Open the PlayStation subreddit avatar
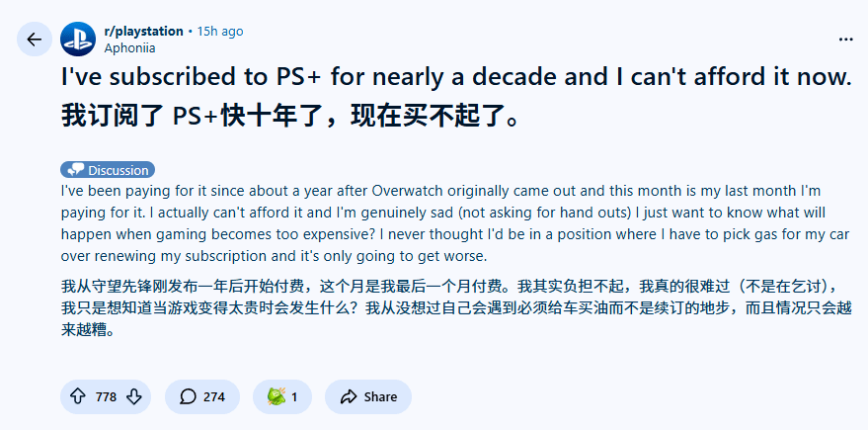This screenshot has width=868, height=430. pos(78,40)
